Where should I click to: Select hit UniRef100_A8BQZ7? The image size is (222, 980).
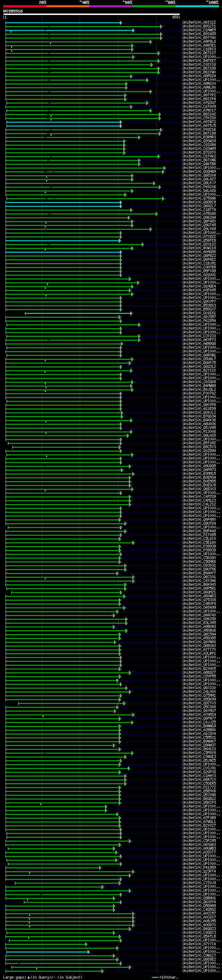[x=199, y=673]
